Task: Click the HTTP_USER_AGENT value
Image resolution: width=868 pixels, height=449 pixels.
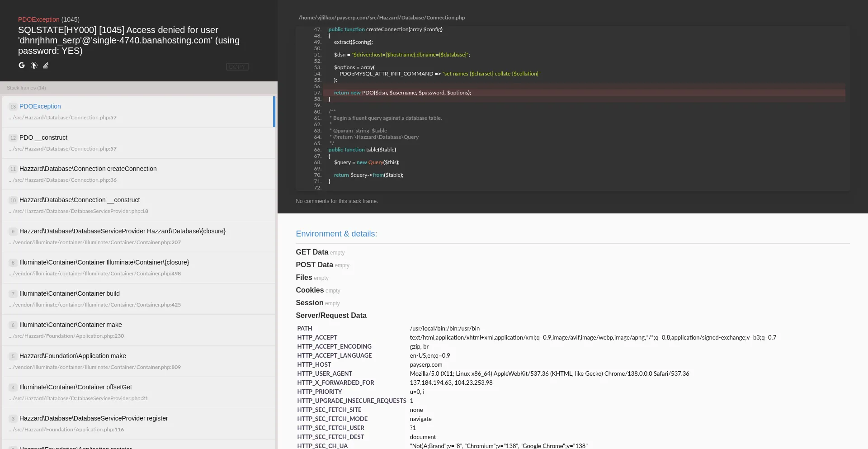Action: [549, 374]
